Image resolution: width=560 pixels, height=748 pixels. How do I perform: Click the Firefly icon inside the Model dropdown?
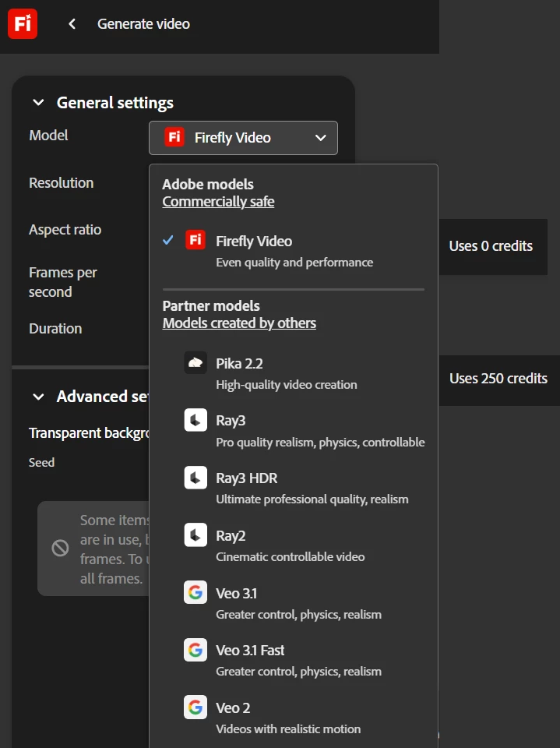click(x=174, y=137)
